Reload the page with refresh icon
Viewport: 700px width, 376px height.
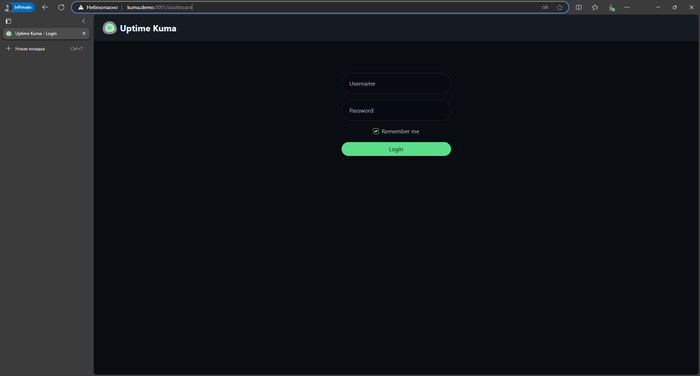pyautogui.click(x=61, y=7)
